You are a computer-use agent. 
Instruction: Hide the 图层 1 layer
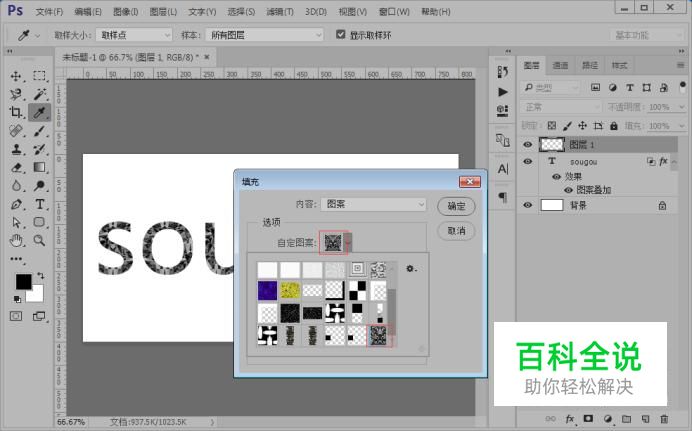coord(527,145)
